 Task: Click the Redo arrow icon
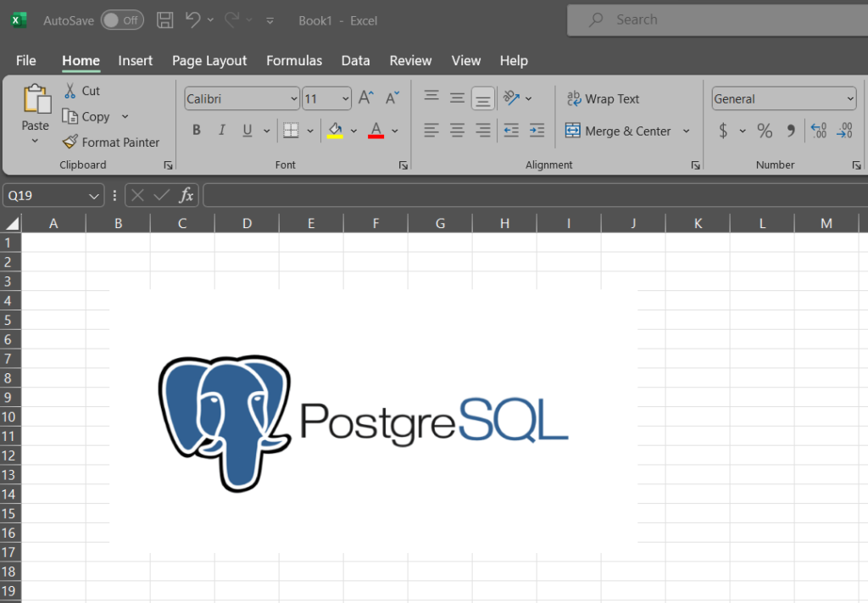[x=231, y=20]
